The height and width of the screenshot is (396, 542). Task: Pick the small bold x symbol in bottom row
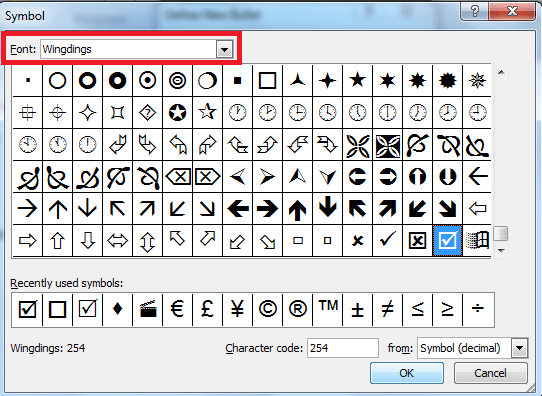point(357,241)
